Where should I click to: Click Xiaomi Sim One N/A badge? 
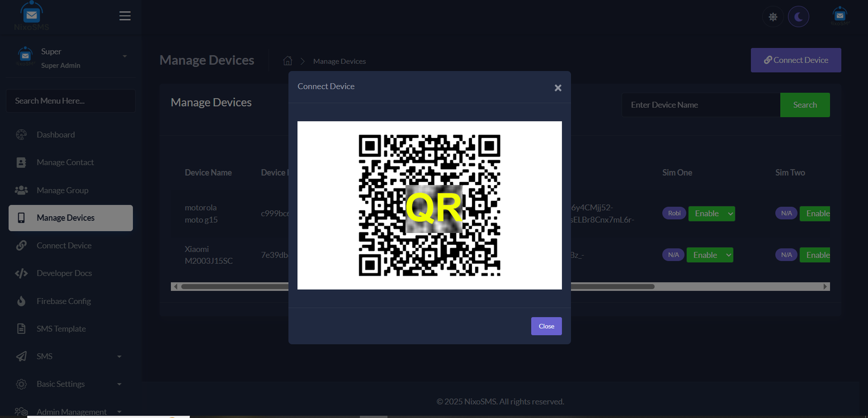coord(673,255)
